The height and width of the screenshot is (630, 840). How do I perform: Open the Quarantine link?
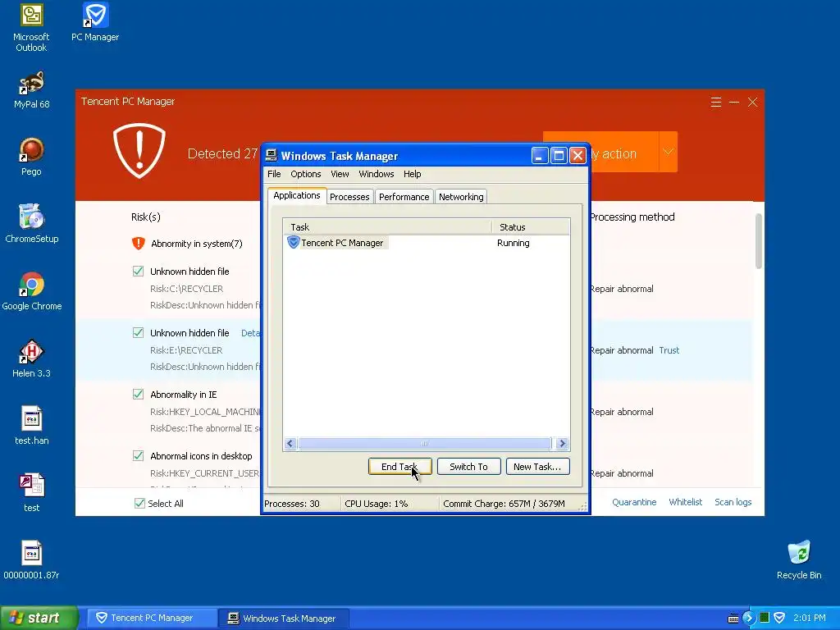(x=634, y=502)
